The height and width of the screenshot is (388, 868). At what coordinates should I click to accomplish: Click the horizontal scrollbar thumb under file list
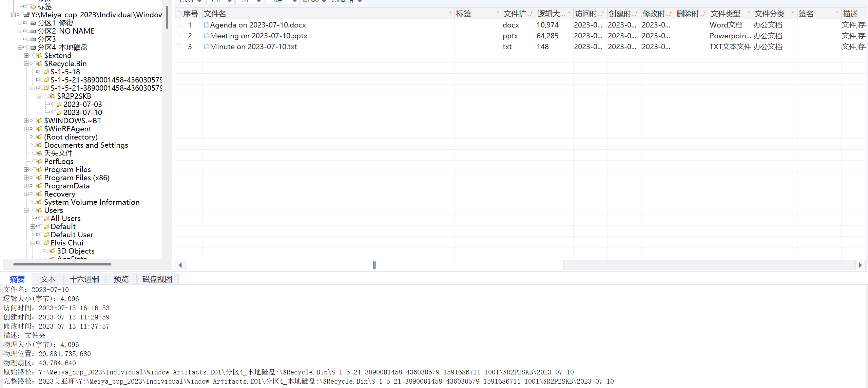click(x=374, y=265)
